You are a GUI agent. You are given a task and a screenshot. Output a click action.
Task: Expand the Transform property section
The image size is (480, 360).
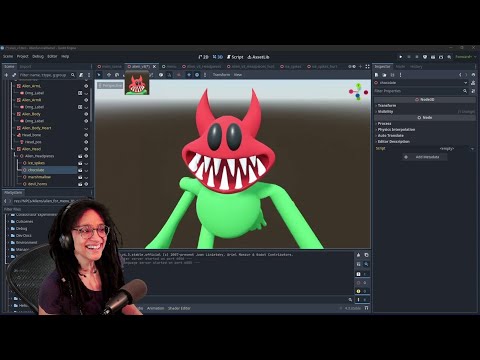pos(425,105)
